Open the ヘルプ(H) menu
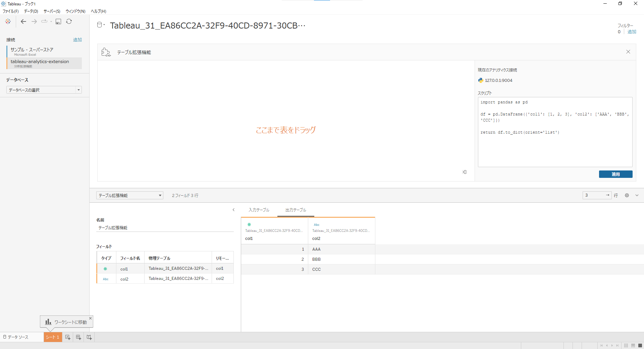Viewport: 644px width, 349px height. (99, 11)
